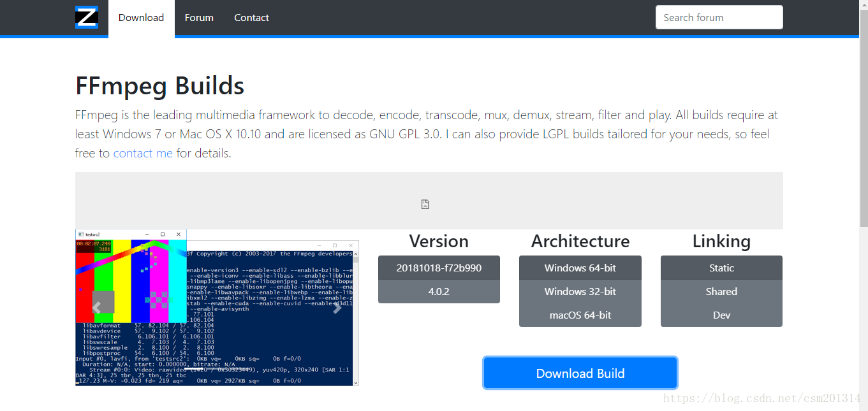
Task: Choose macOS 64-bit architecture
Action: pos(580,315)
